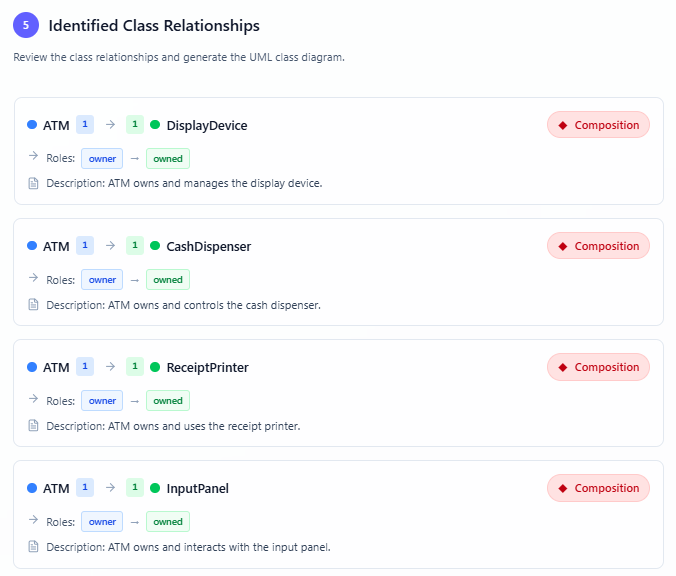Screen dimensions: 676x576
Task: Click the green dot beside DisplayDevice
Action: (x=155, y=125)
